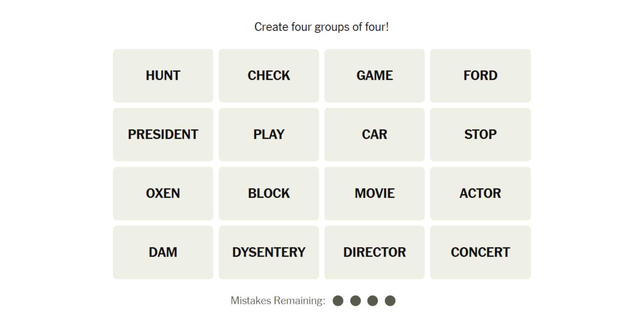This screenshot has height=322, width=644.
Task: Pick the MOVIE tile
Action: pyautogui.click(x=374, y=194)
